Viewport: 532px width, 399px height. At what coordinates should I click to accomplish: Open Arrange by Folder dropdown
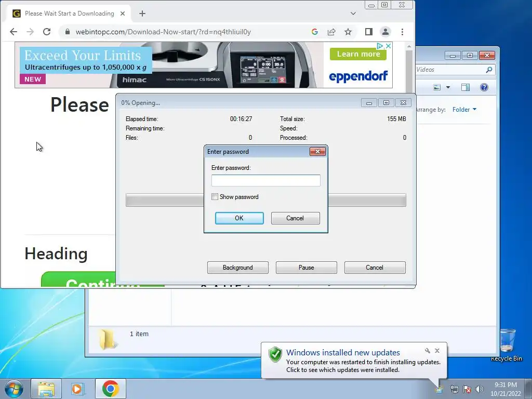[x=464, y=110]
